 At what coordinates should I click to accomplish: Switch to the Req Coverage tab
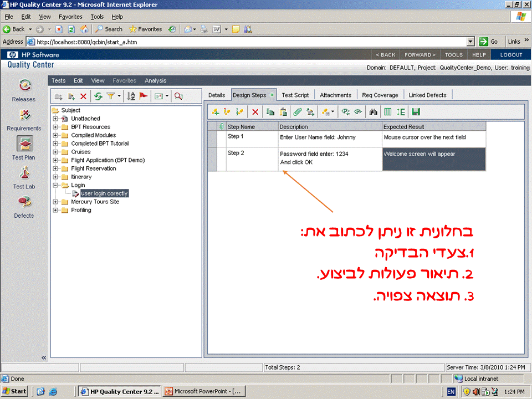point(380,95)
